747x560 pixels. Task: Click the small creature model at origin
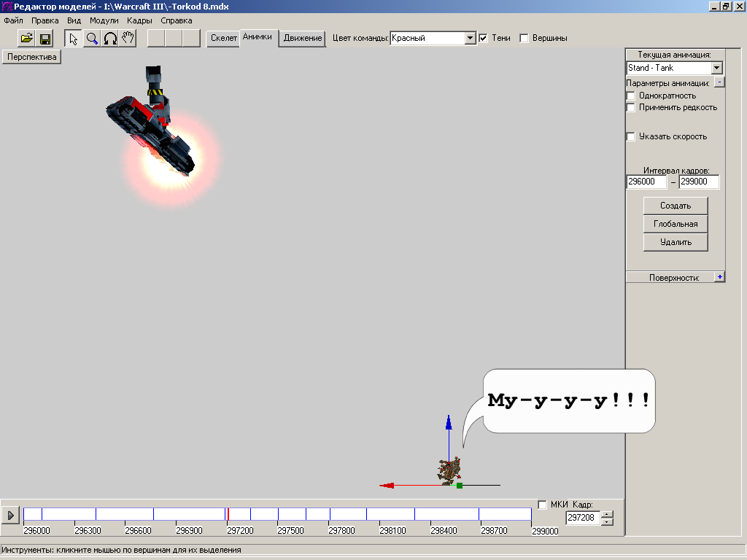(449, 470)
